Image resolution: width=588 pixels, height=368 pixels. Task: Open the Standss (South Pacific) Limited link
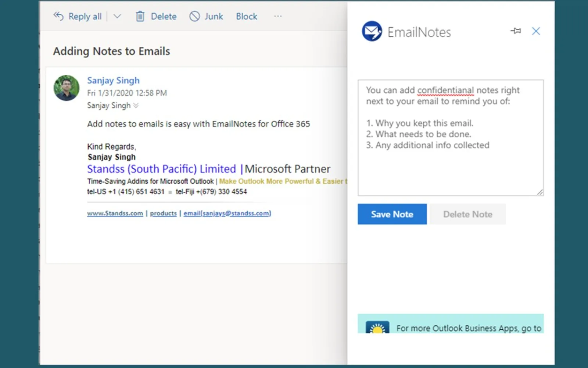[161, 169]
